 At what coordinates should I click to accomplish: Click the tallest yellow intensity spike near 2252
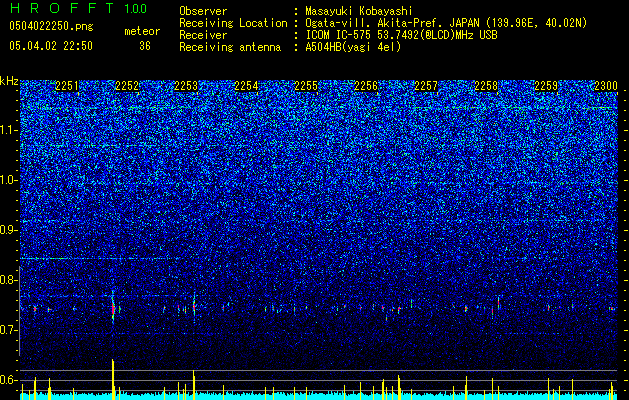click(x=113, y=380)
